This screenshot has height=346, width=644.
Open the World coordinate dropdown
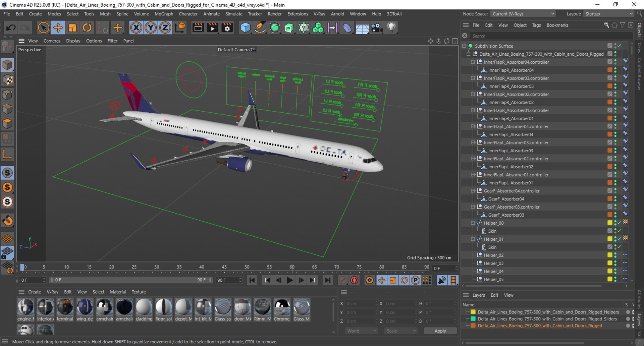pyautogui.click(x=361, y=331)
